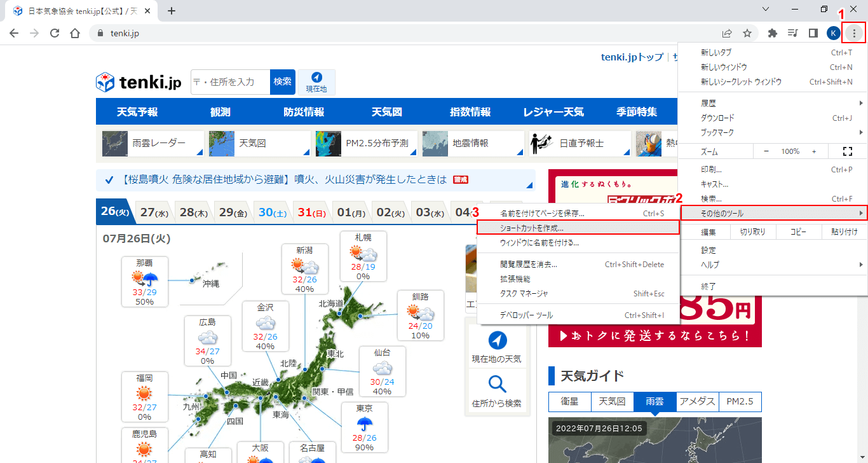Viewport: 868px width, 463px height.
Task: Click the 福岡 weather forecast box
Action: pyautogui.click(x=144, y=397)
